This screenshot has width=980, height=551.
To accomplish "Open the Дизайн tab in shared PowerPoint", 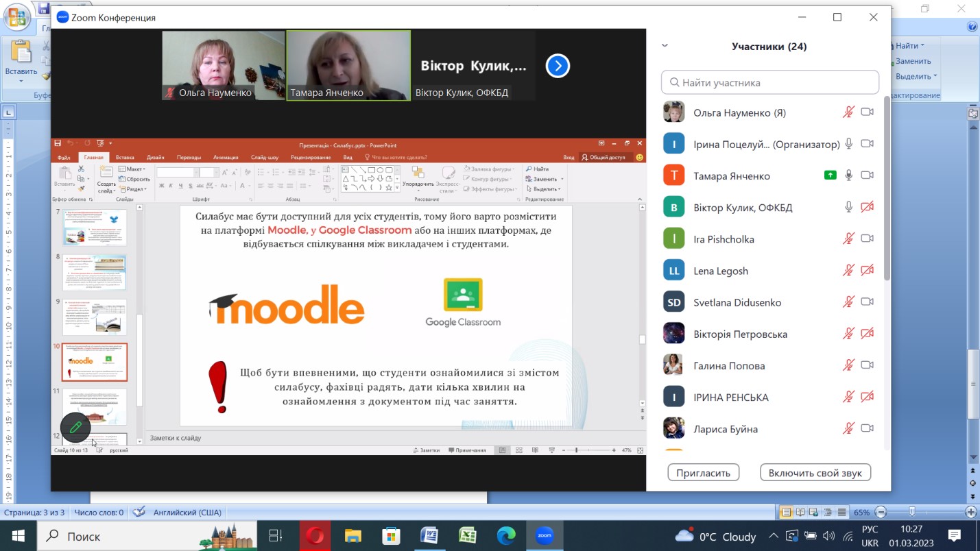I will (156, 158).
